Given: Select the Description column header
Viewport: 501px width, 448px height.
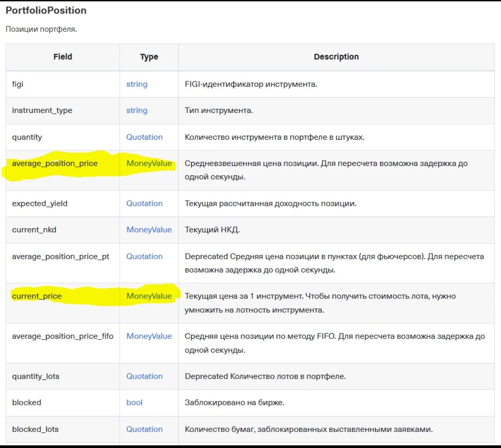Looking at the screenshot, I should click(336, 57).
